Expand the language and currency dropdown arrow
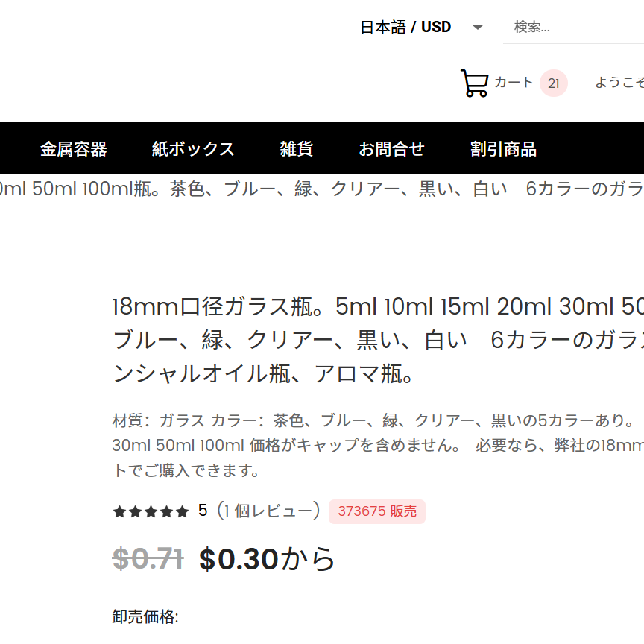The height and width of the screenshot is (644, 644). click(x=478, y=28)
